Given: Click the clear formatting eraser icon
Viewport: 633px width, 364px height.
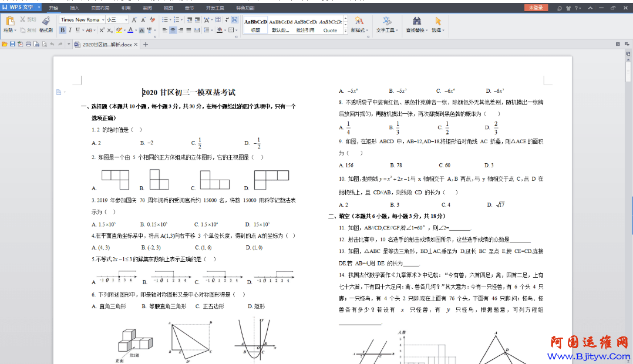Looking at the screenshot, I should pyautogui.click(x=153, y=19).
